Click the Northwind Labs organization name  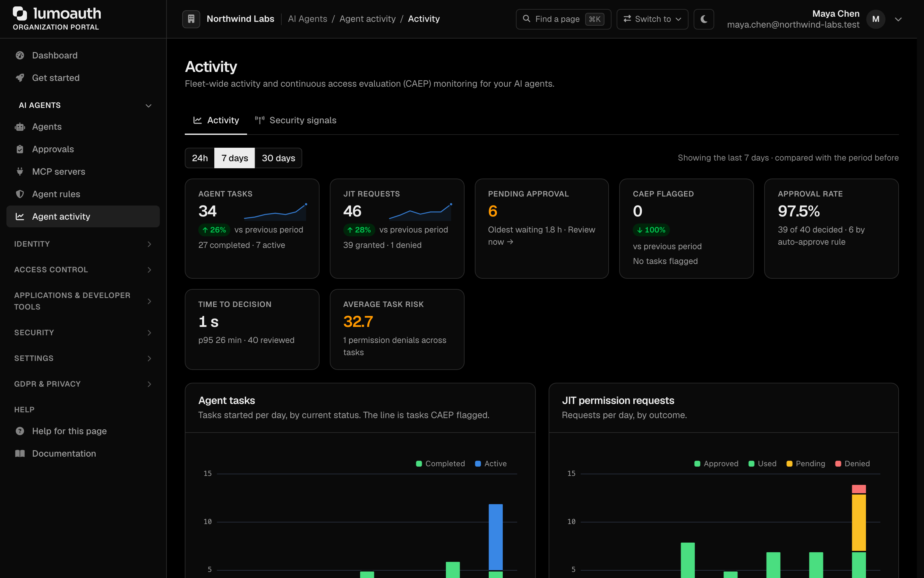[240, 19]
